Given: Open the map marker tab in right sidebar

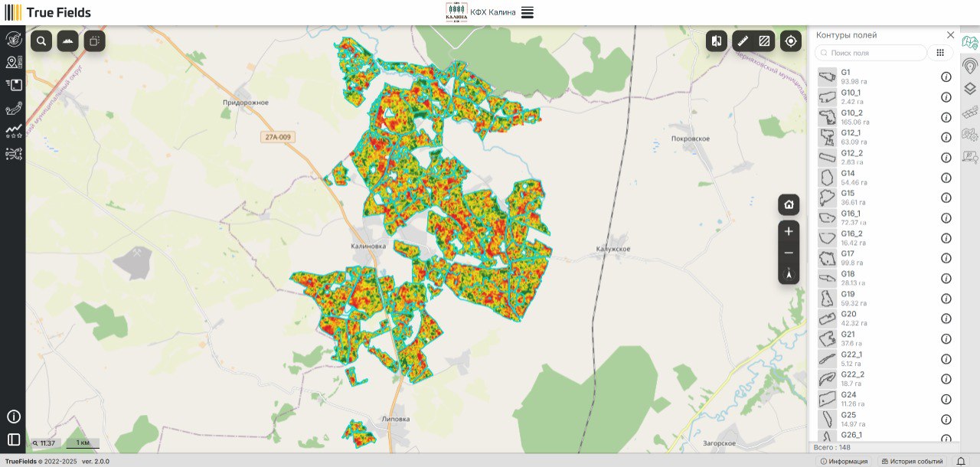Looking at the screenshot, I should coord(969,67).
